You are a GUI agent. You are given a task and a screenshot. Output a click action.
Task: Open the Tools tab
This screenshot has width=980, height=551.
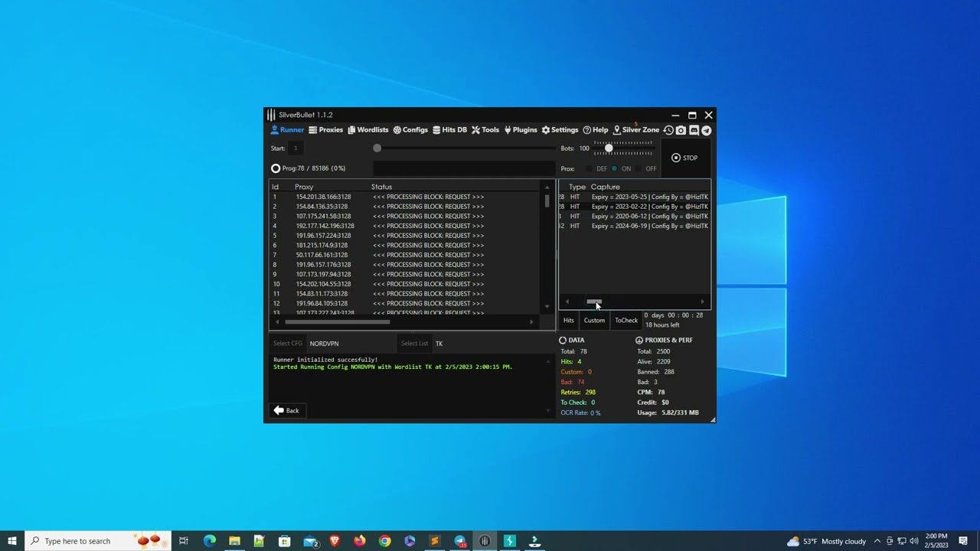485,130
